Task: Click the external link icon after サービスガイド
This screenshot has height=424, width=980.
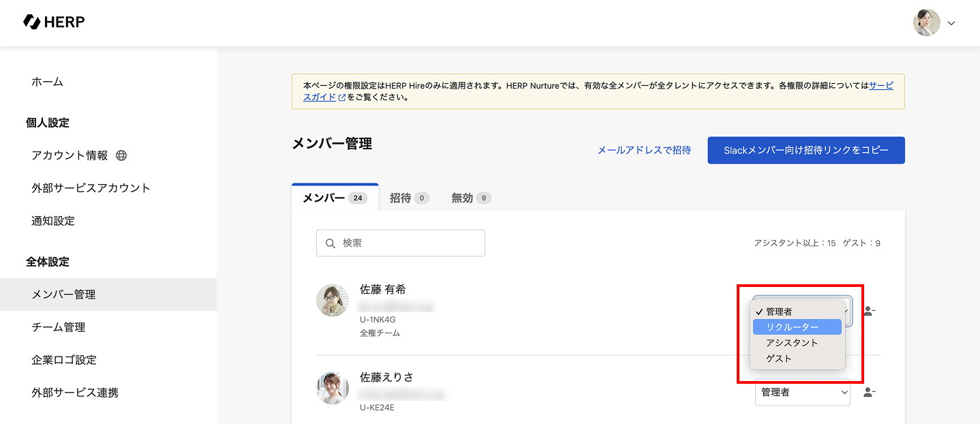Action: click(342, 97)
